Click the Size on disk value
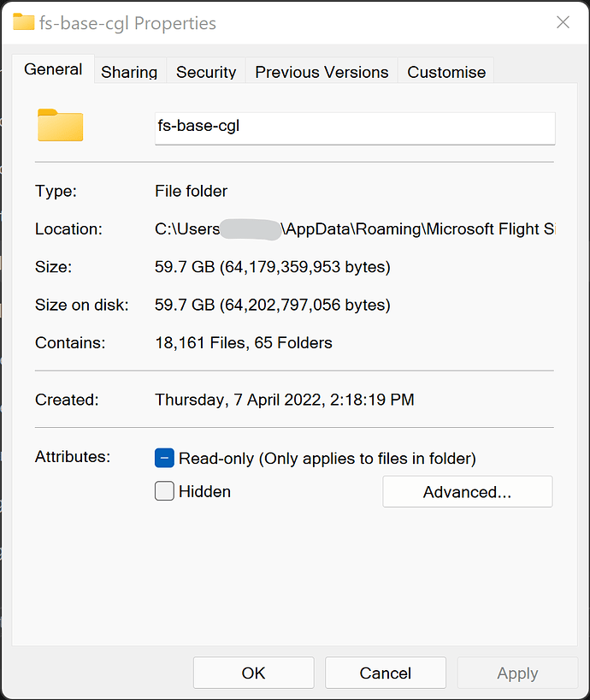This screenshot has height=700, width=590. click(x=272, y=305)
